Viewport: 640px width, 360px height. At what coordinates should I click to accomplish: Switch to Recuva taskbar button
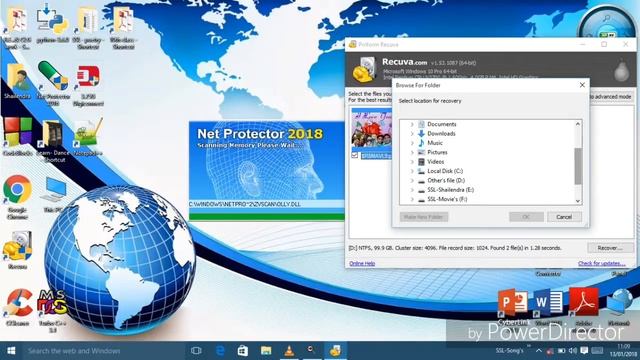pyautogui.click(x=336, y=351)
